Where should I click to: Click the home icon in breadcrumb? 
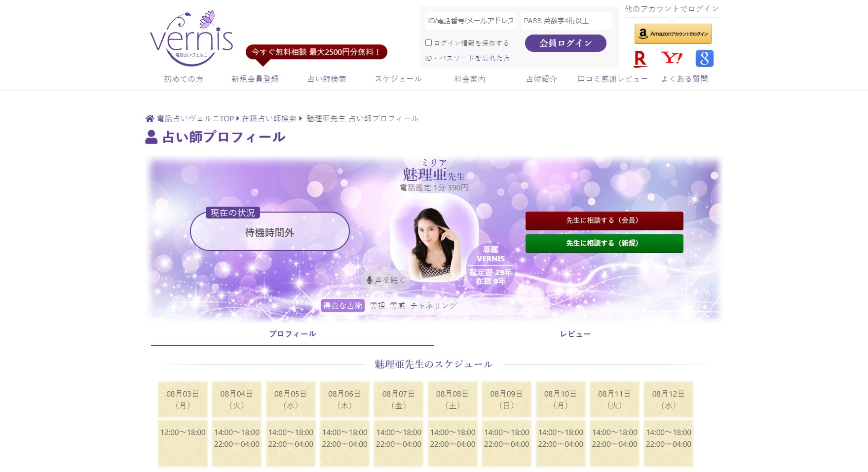pyautogui.click(x=150, y=118)
